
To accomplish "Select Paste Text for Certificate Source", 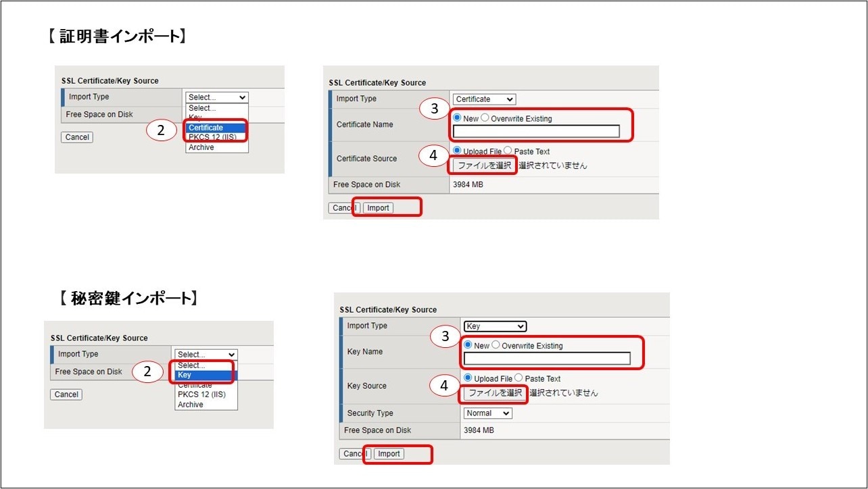I will (x=508, y=151).
